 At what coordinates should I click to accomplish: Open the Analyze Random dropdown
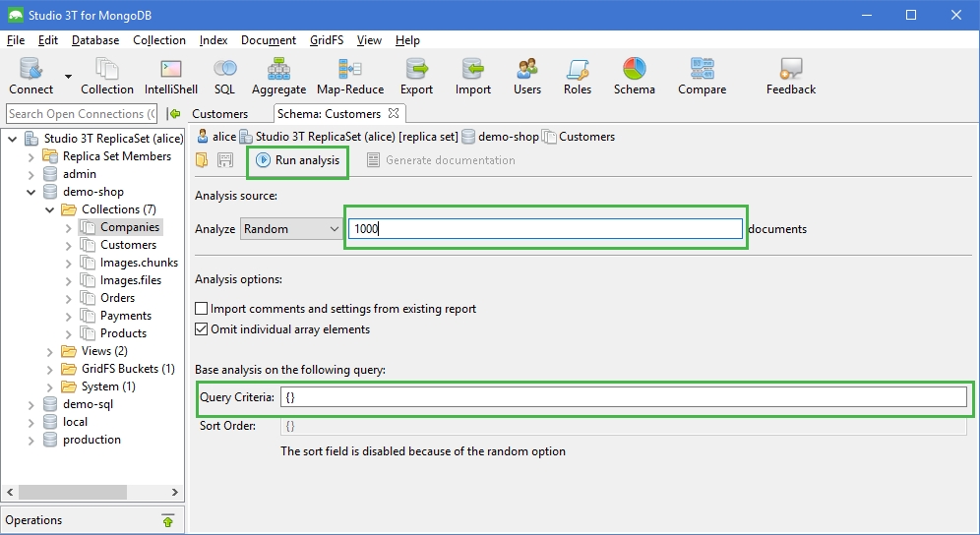click(291, 229)
